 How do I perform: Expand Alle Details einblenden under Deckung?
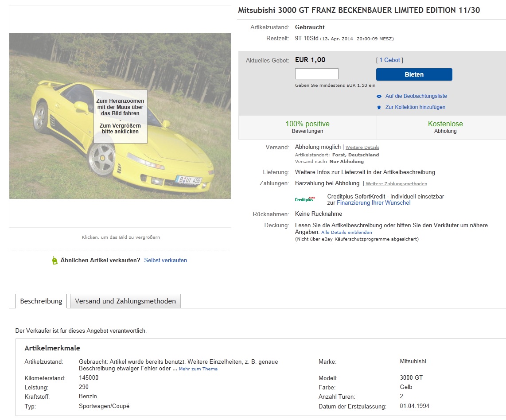(x=346, y=233)
